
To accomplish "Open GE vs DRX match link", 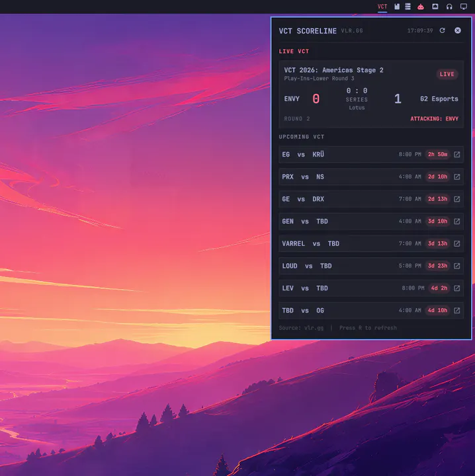I will (456, 199).
